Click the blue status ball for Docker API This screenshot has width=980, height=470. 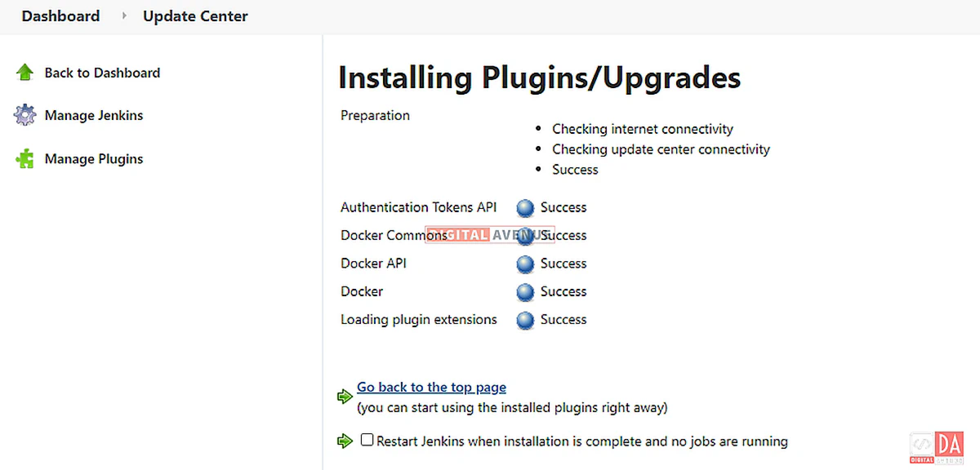tap(526, 264)
